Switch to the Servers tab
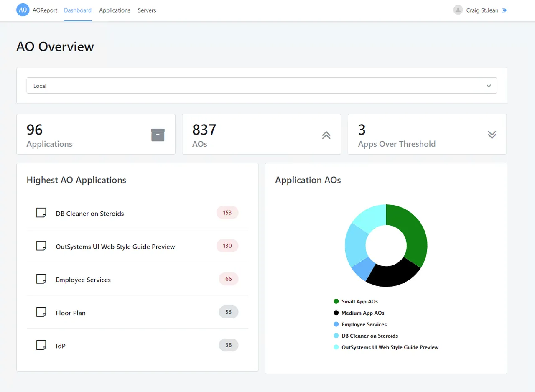Viewport: 535px width, 392px height. pyautogui.click(x=147, y=10)
